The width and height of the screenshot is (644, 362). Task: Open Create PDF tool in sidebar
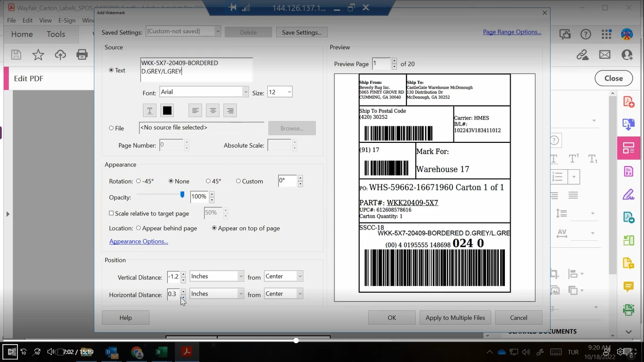pos(628,102)
